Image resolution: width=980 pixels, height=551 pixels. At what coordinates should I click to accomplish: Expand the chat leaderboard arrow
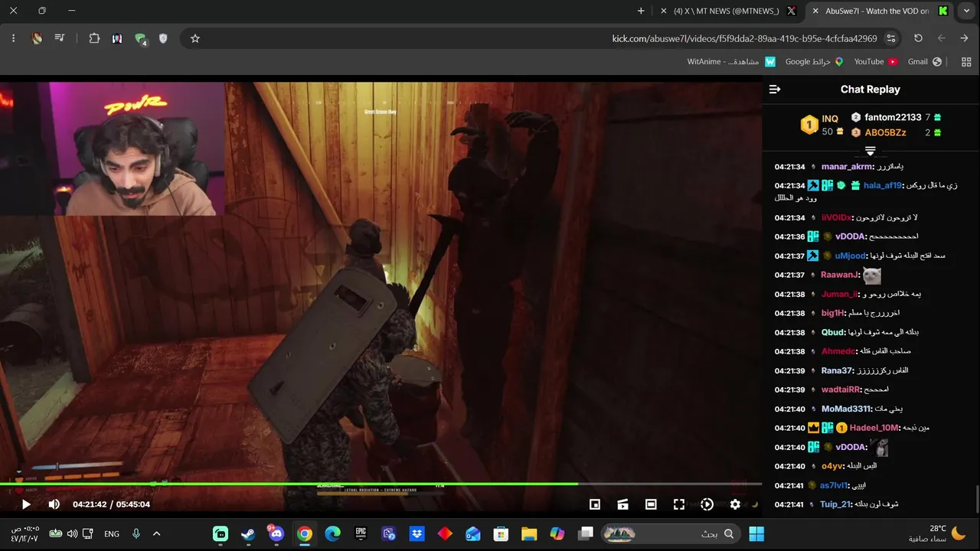[x=870, y=152]
